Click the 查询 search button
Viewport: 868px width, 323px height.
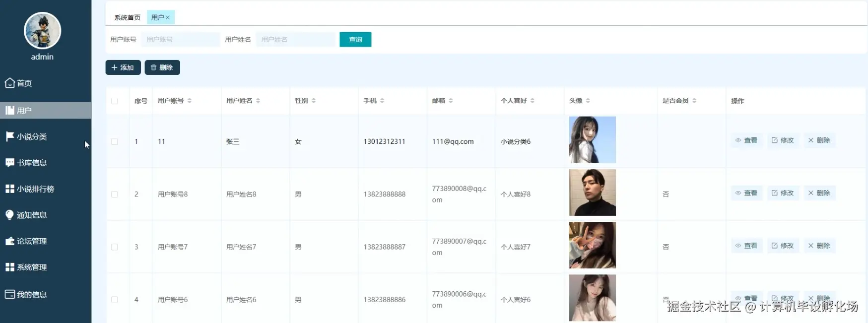355,39
